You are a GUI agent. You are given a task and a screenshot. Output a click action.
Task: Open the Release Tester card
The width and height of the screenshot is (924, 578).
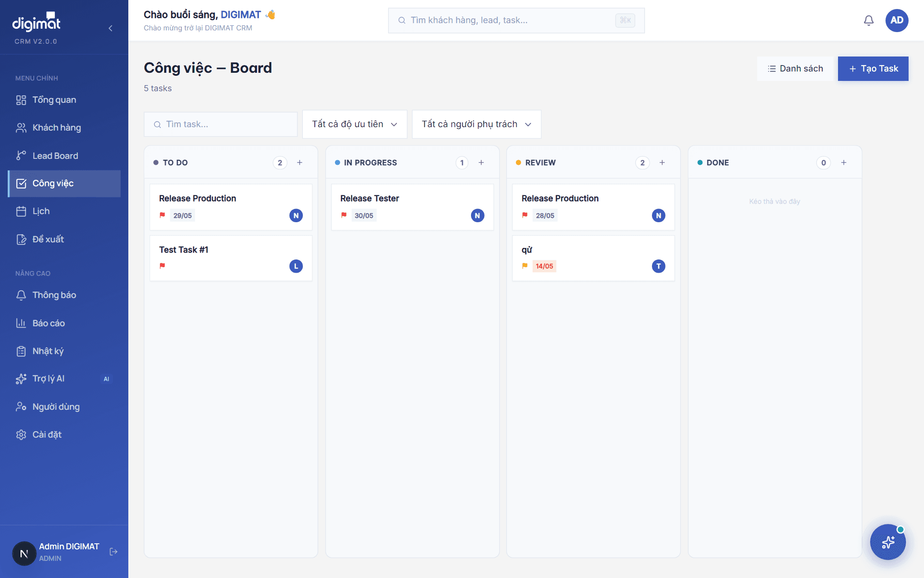pyautogui.click(x=412, y=207)
